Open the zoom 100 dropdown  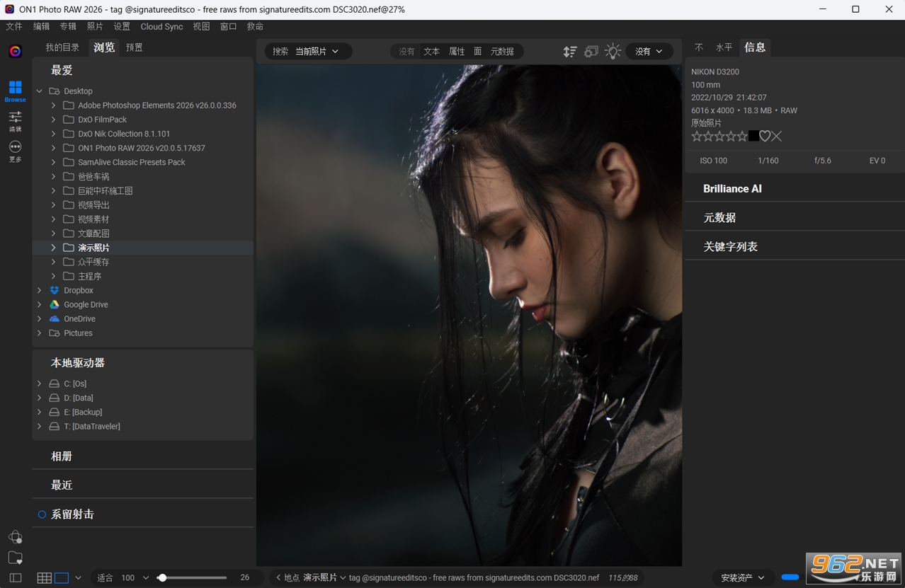(135, 577)
